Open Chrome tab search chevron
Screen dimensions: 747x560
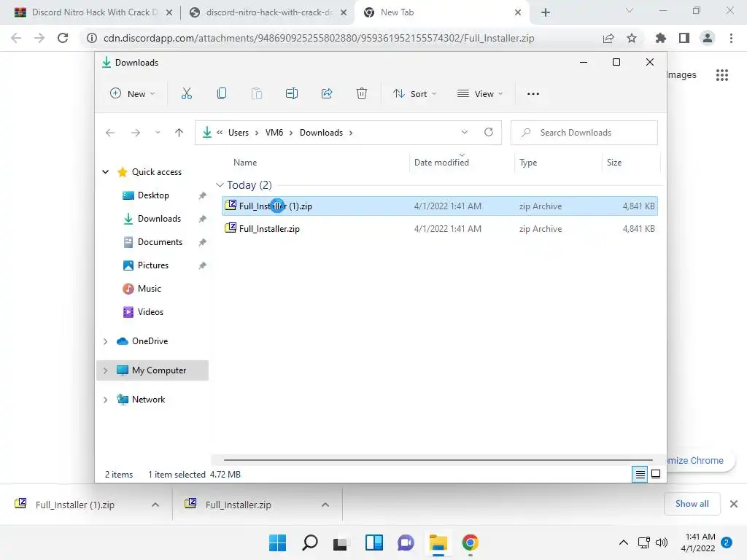(630, 10)
